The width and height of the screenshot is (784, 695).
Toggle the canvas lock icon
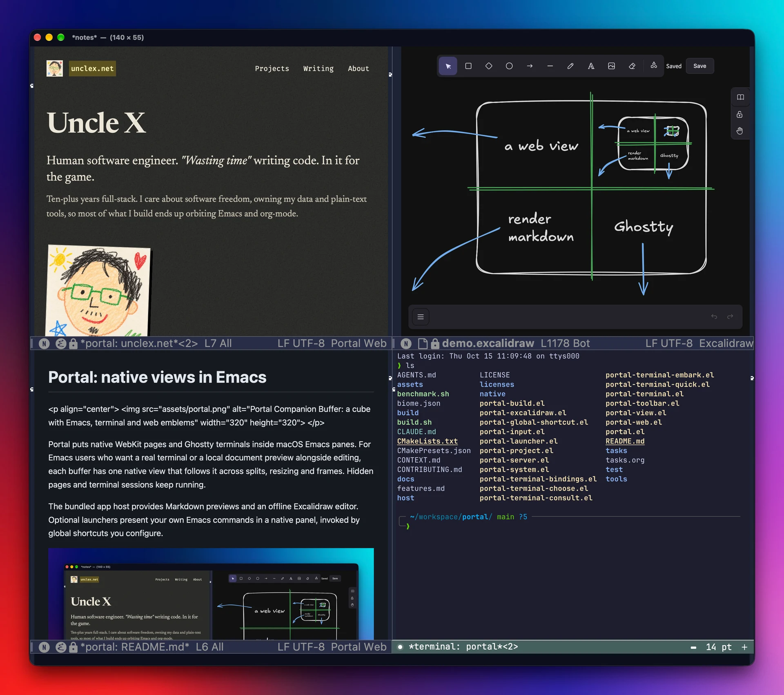(x=739, y=114)
